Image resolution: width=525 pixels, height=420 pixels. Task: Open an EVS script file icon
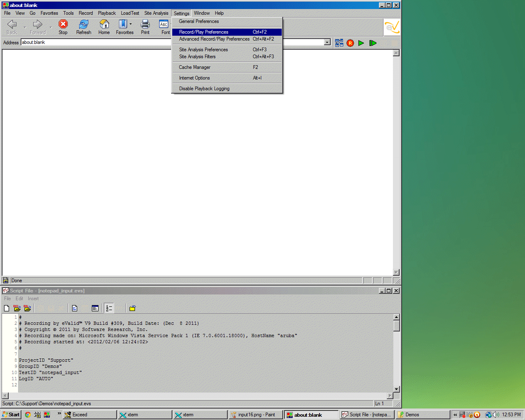click(x=17, y=308)
